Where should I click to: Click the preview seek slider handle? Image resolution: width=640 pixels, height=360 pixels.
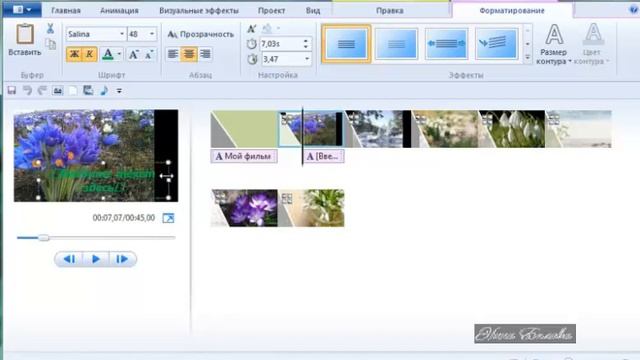44,238
